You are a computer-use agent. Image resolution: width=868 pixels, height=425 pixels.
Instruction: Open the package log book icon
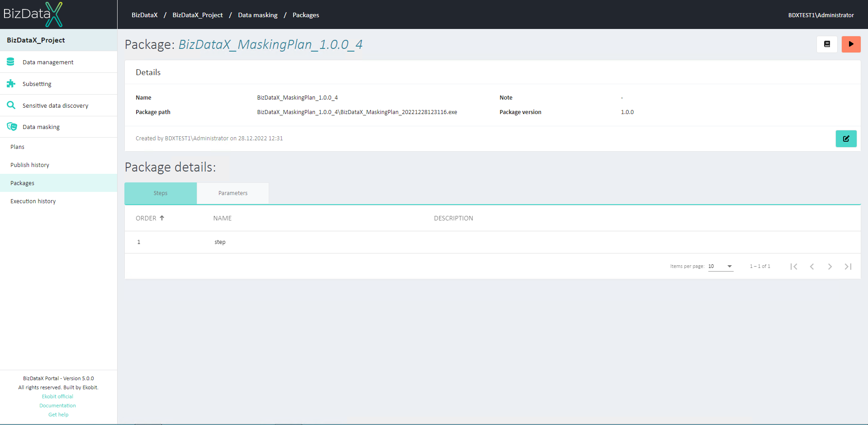827,44
